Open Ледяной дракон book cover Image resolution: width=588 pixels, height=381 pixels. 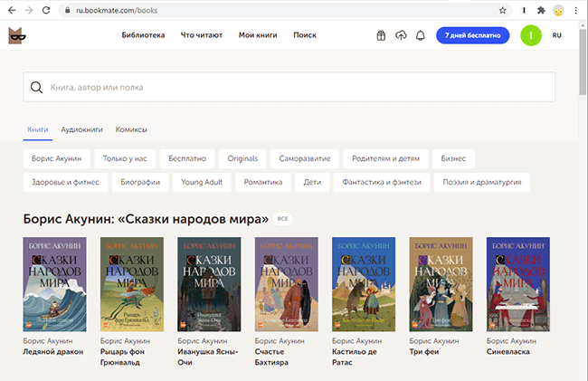55,284
